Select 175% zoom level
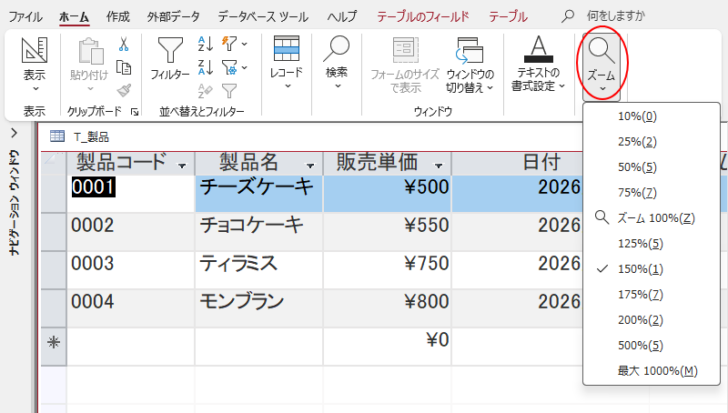 pyautogui.click(x=651, y=295)
